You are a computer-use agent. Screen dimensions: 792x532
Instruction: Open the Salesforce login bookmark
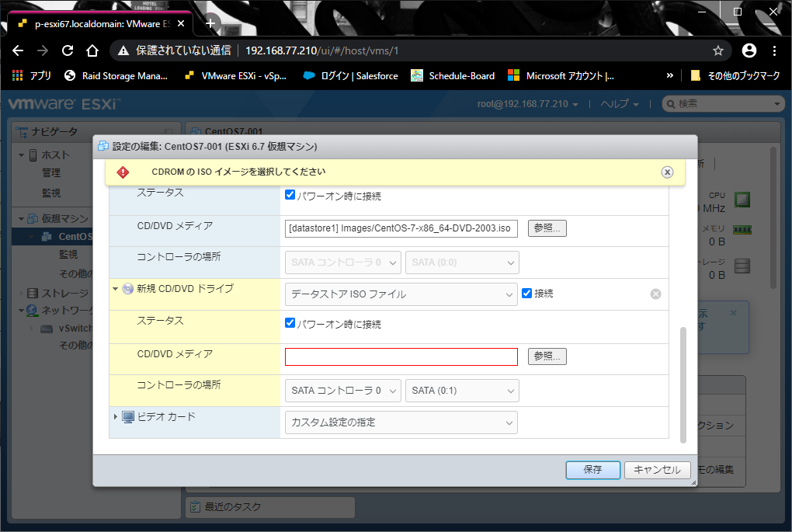coord(350,76)
